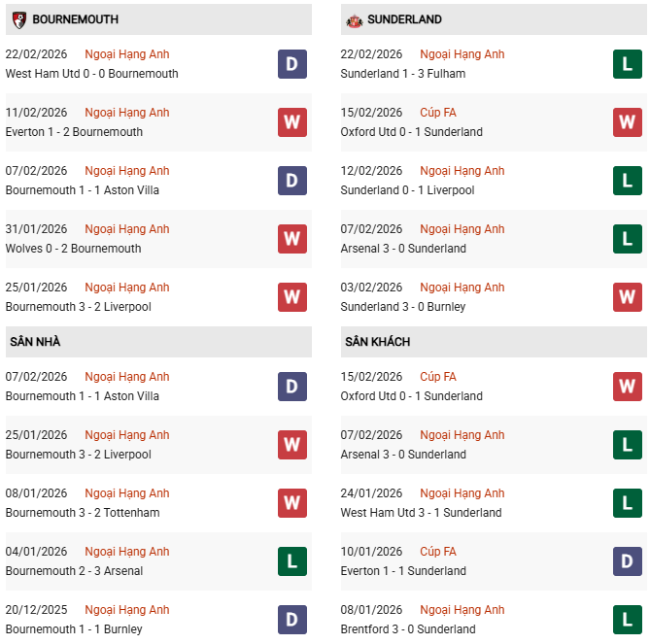Click the L badge for Bournemouth 2-3 Arsenal

coord(292,561)
